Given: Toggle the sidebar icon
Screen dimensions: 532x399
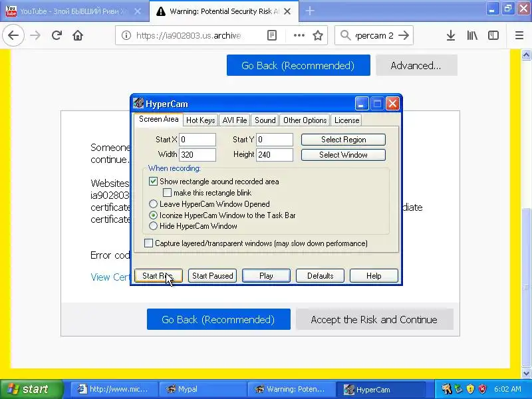Looking at the screenshot, I should (x=493, y=35).
